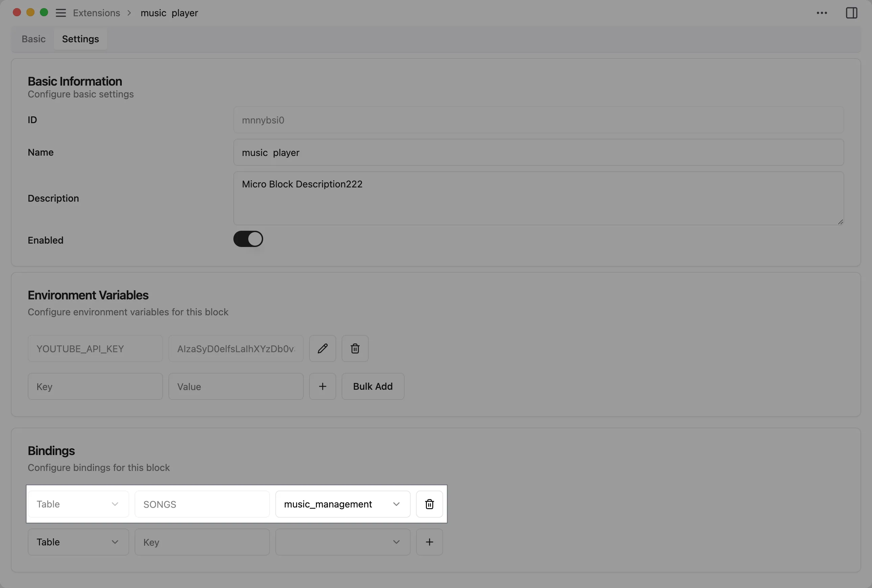Go back to Extensions breadcrumb
The height and width of the screenshot is (588, 872).
pyautogui.click(x=96, y=13)
